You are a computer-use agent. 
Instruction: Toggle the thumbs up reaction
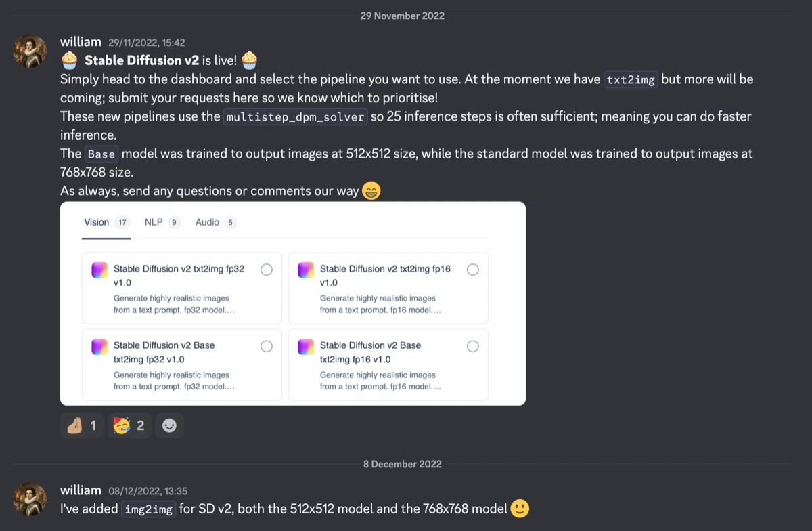(x=83, y=425)
